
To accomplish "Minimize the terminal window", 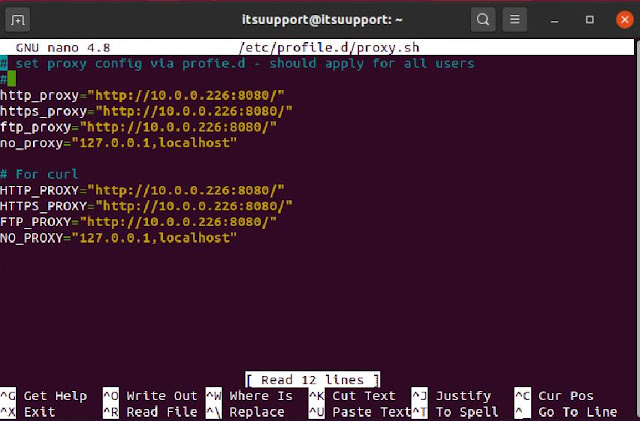I will 554,20.
